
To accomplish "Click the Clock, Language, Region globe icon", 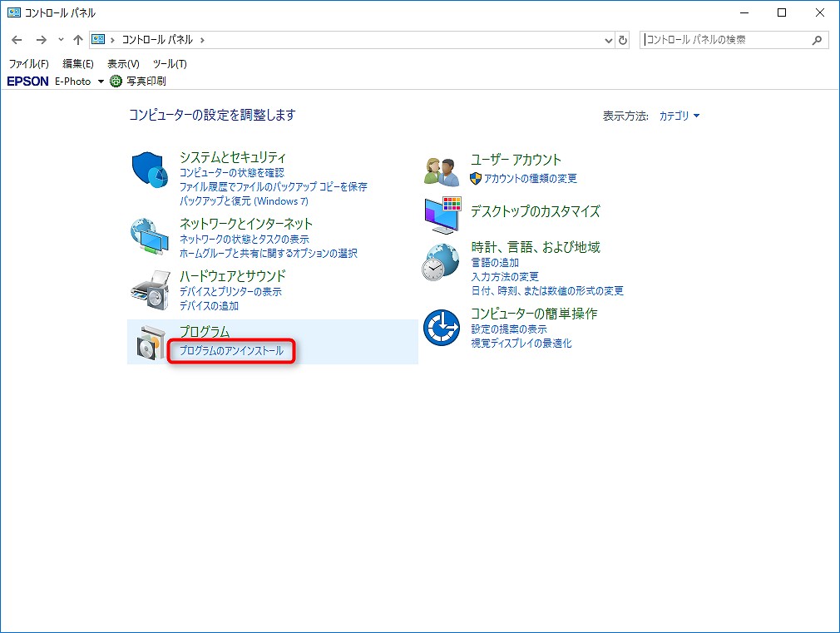I will (x=442, y=263).
